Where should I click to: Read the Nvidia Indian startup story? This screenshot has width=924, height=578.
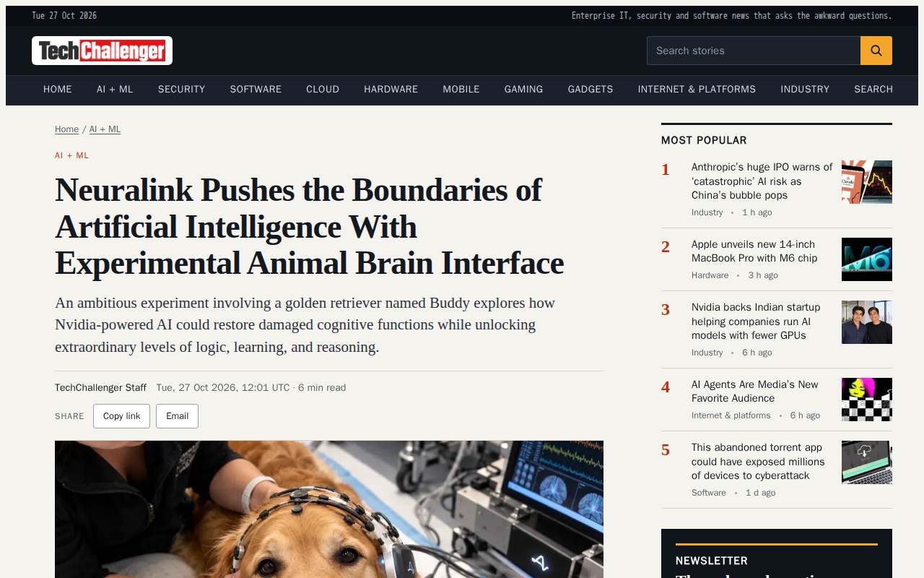tap(756, 322)
